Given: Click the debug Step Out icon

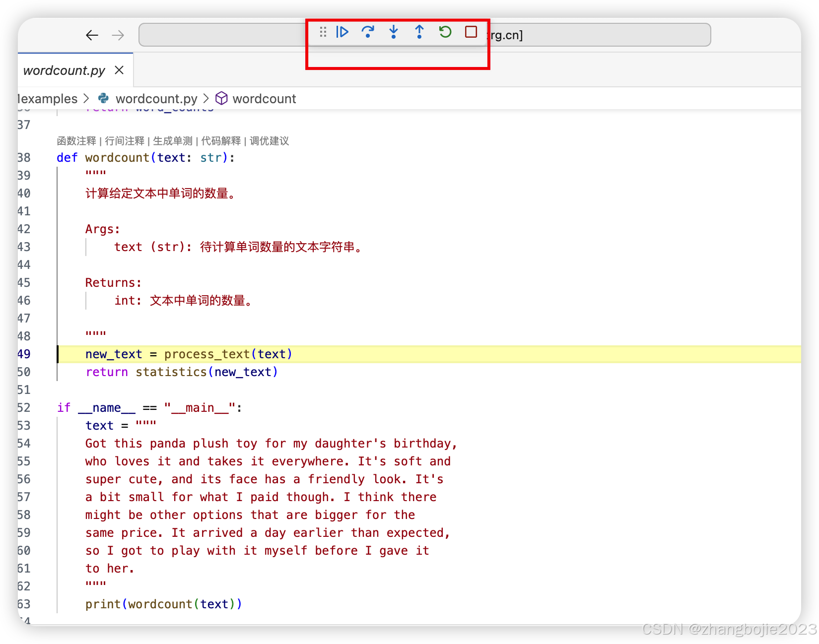Looking at the screenshot, I should coord(419,32).
